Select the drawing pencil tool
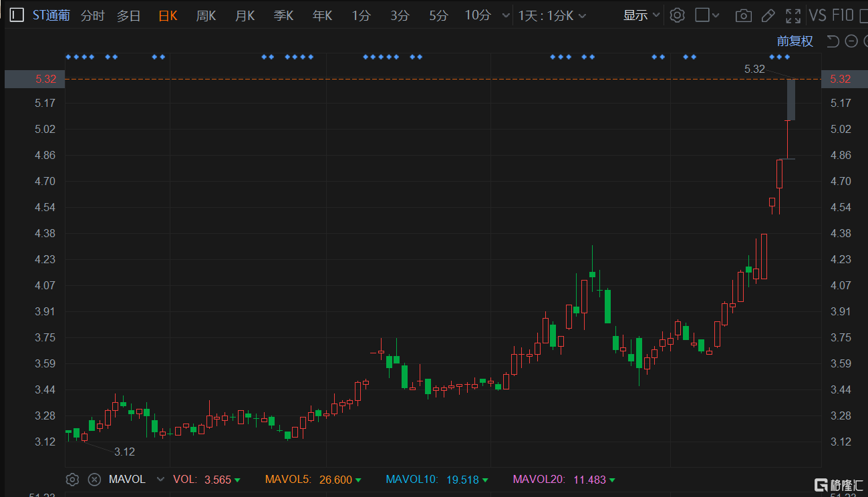The height and width of the screenshot is (497, 868). click(x=768, y=15)
